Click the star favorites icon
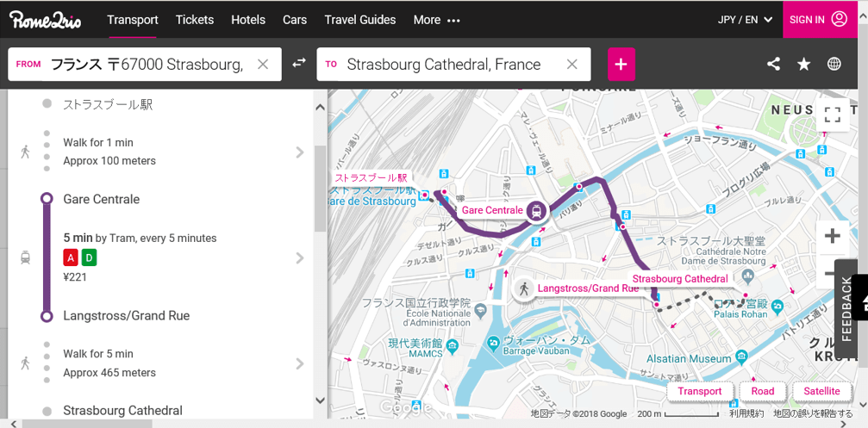The width and height of the screenshot is (868, 428). [x=804, y=64]
